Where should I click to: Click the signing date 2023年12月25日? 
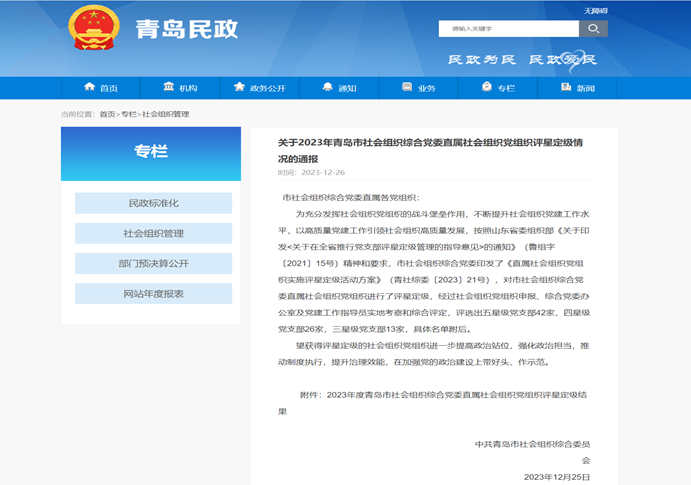pyautogui.click(x=557, y=477)
